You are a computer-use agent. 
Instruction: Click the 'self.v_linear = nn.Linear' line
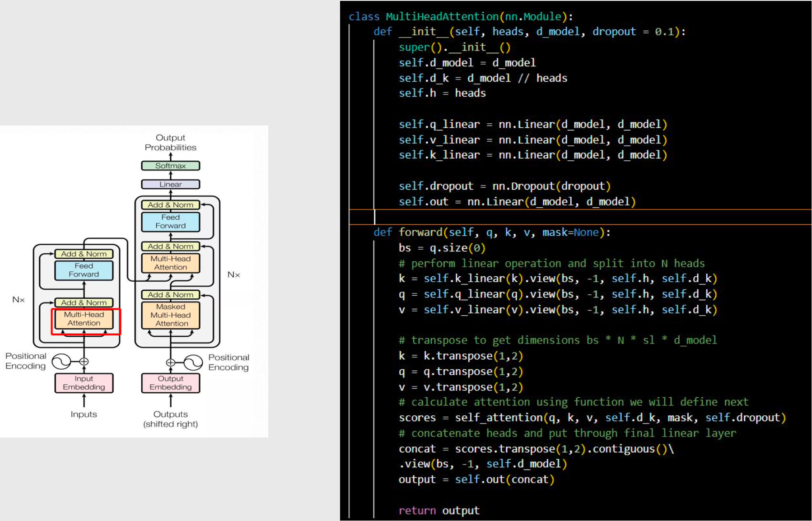533,140
